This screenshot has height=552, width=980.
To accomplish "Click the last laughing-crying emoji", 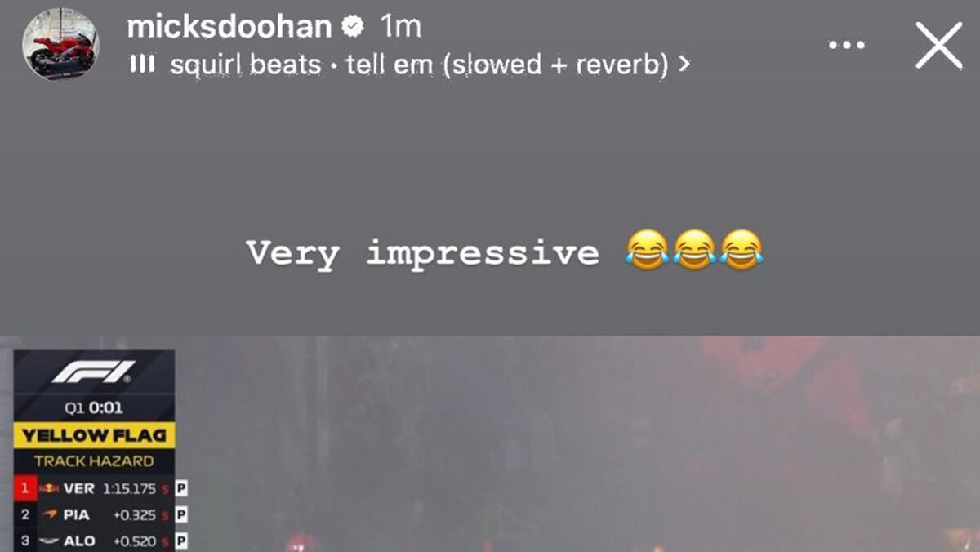I will (x=742, y=250).
